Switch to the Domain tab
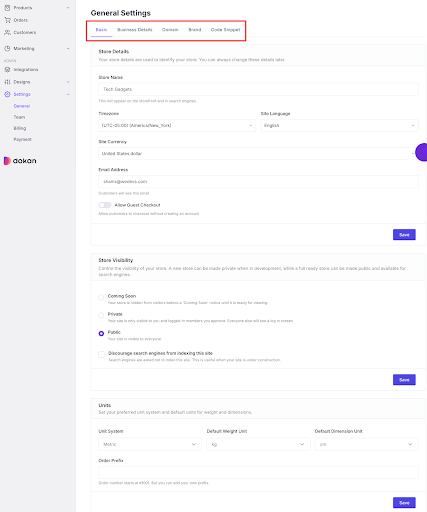The image size is (427, 512). click(x=170, y=30)
